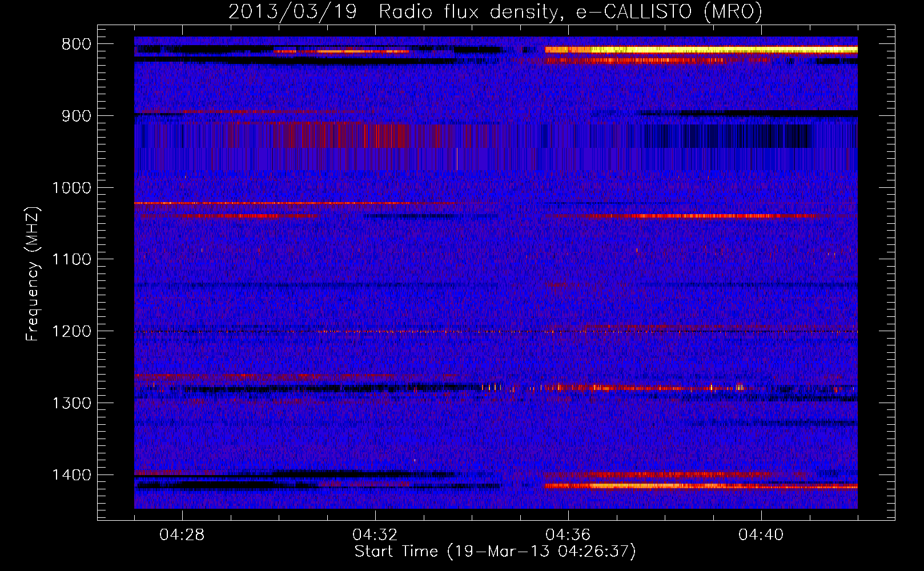Click the 04:32 time tick label
Screen dimensions: 924x571
[375, 535]
